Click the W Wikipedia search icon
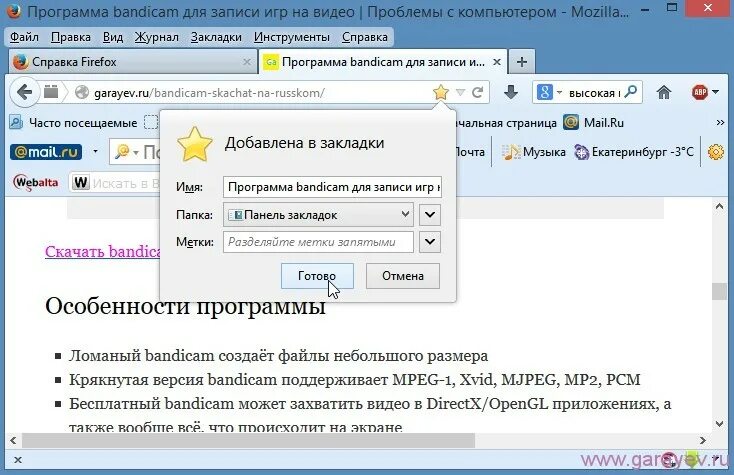This screenshot has width=734, height=475. (81, 182)
